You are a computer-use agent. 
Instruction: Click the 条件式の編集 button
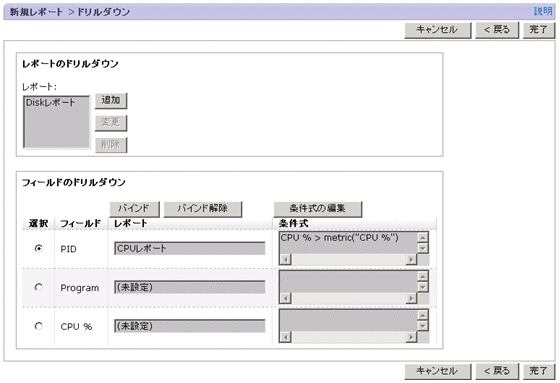click(x=318, y=209)
